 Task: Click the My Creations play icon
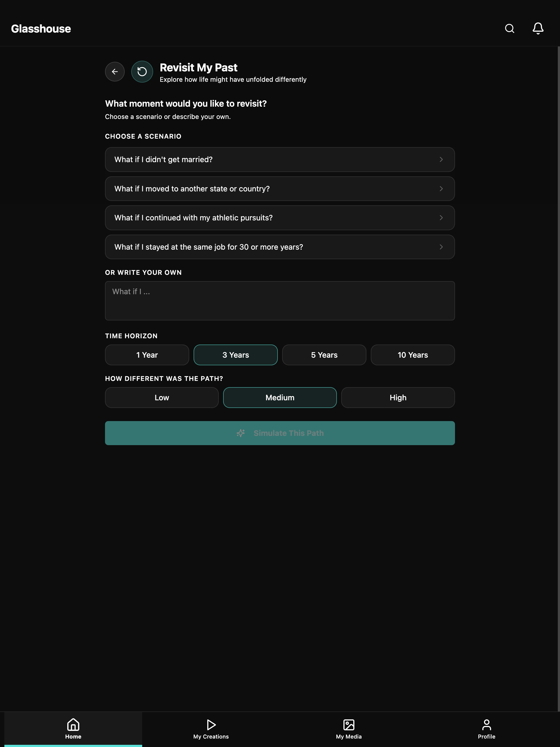(x=211, y=724)
